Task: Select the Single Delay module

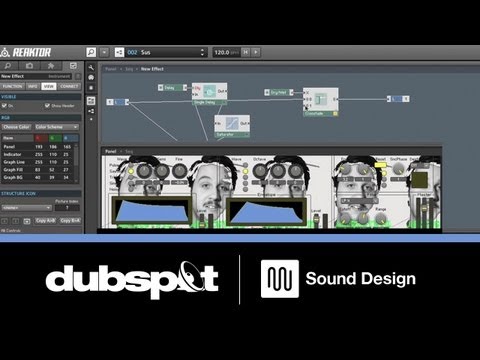Action: click(x=210, y=94)
